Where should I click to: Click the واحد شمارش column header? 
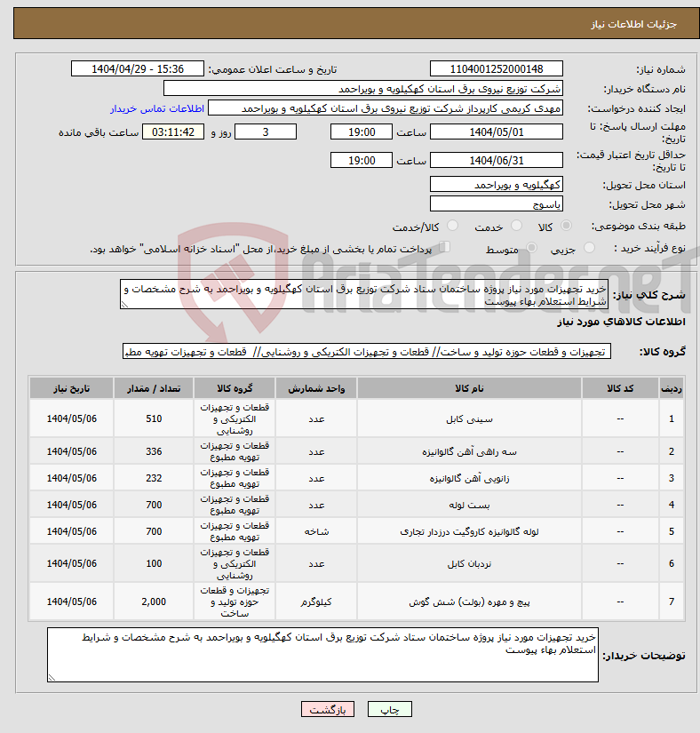tap(316, 388)
